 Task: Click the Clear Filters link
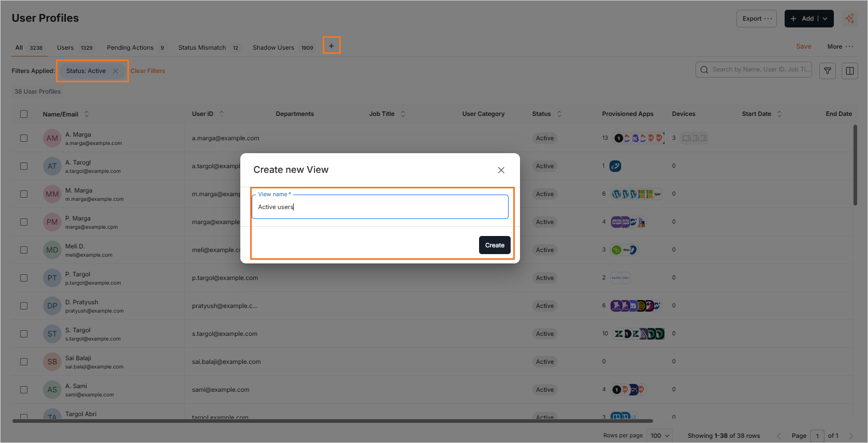(148, 71)
